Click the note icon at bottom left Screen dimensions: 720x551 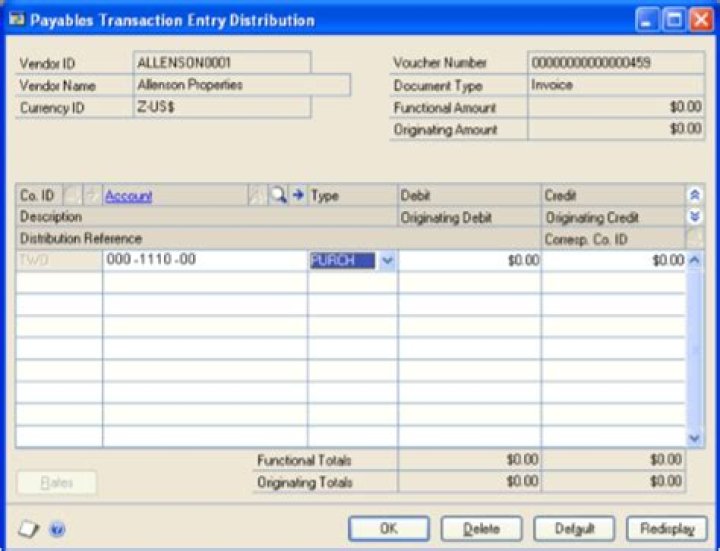click(29, 529)
